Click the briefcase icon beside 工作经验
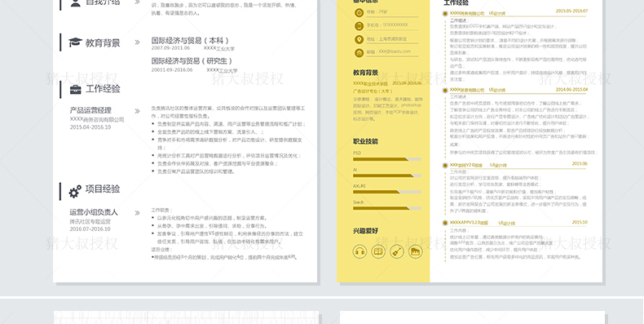 click(76, 89)
